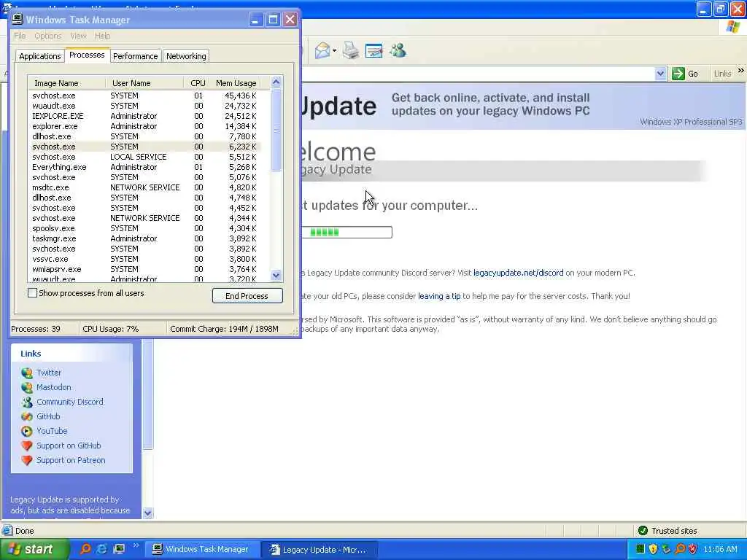Click the Support on Patreon heart icon
Image resolution: width=747 pixels, height=560 pixels.
tap(27, 461)
